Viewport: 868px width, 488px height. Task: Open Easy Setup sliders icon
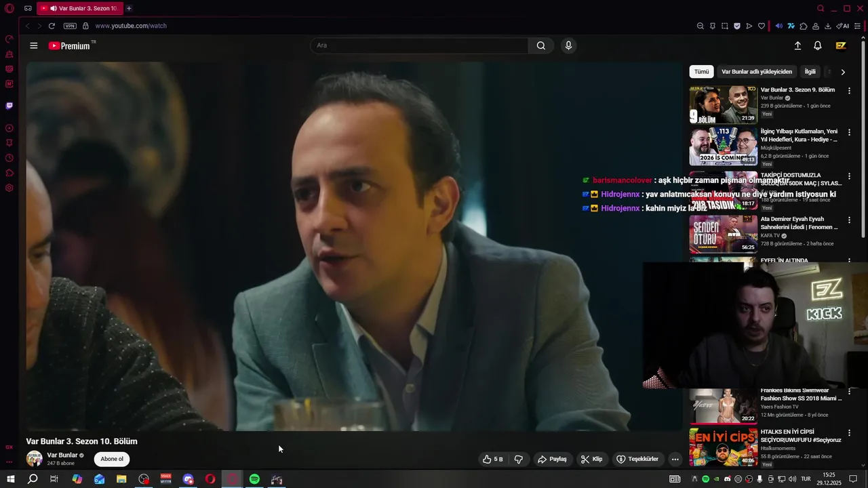coord(858,26)
